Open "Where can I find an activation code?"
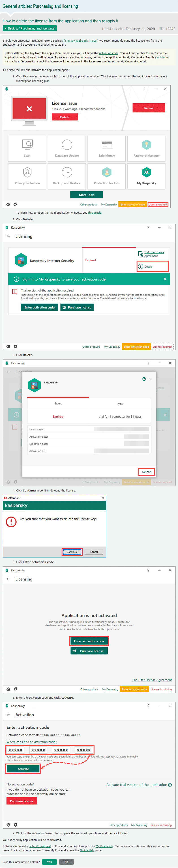 point(32,742)
